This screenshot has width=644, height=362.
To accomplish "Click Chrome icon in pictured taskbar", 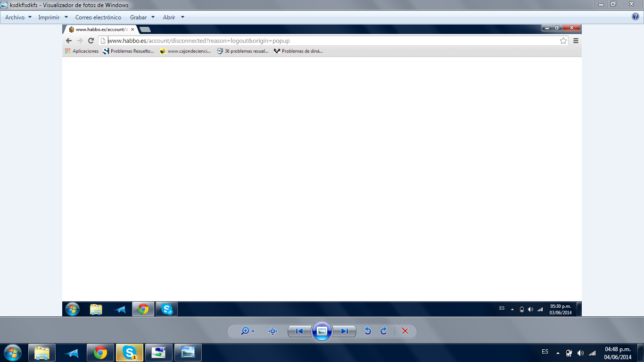I will click(143, 309).
